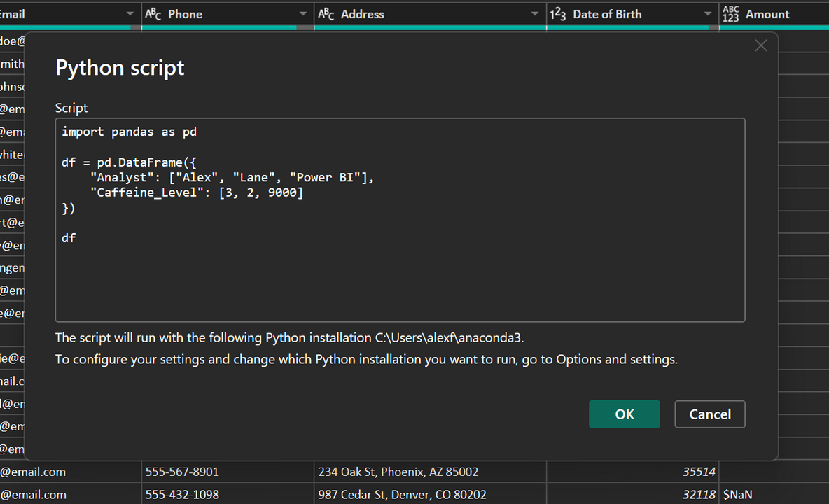Place cursor on the "Analyst" script line

click(232, 178)
